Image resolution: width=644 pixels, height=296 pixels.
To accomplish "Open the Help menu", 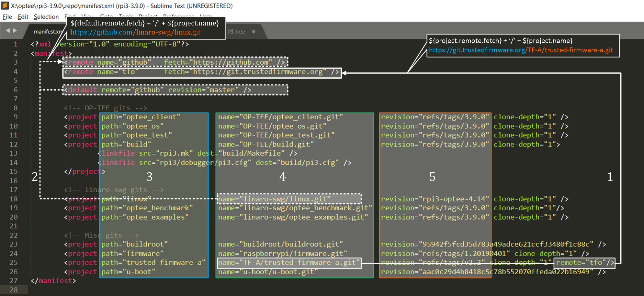I will click(206, 17).
